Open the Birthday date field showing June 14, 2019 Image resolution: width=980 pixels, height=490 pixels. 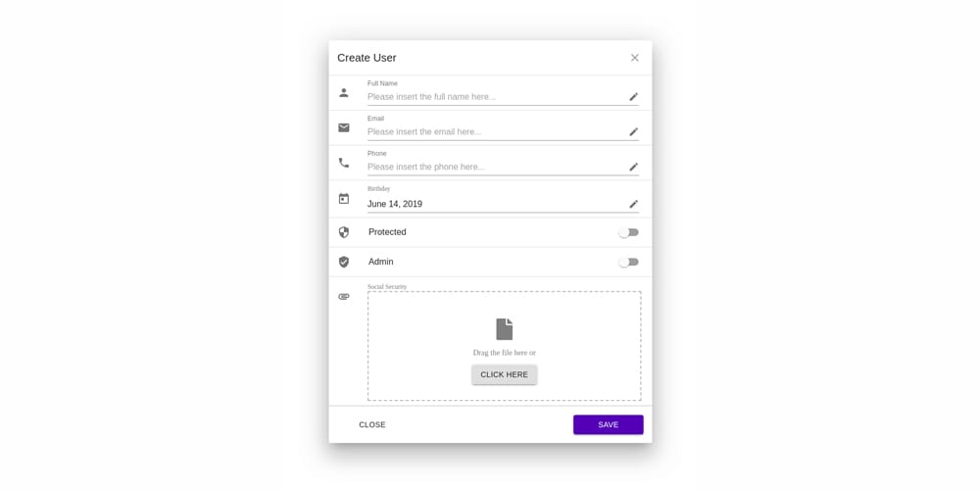[x=495, y=204]
